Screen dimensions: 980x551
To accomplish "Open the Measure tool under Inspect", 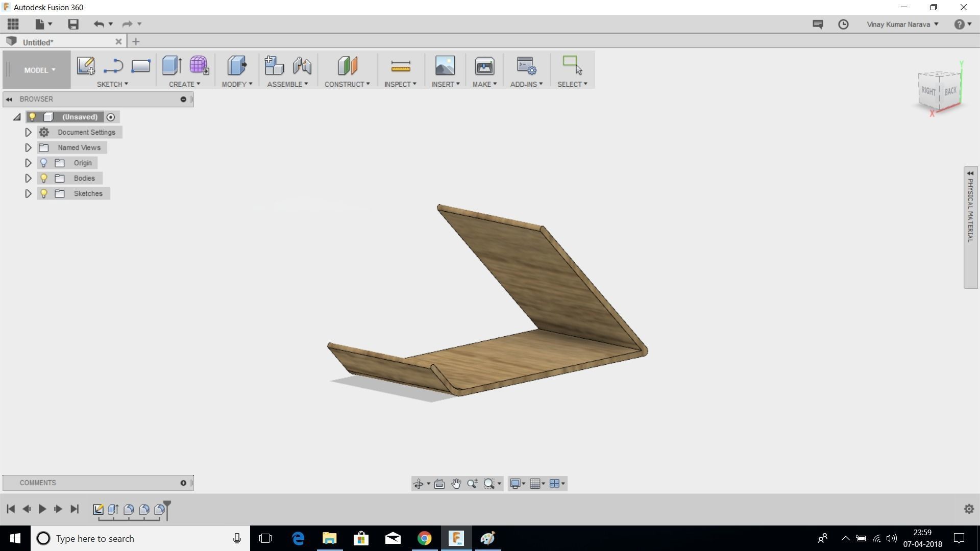I will pyautogui.click(x=400, y=66).
